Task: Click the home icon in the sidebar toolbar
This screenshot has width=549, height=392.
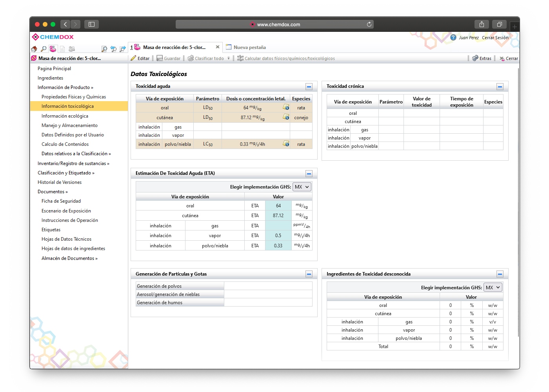Action: tap(34, 49)
